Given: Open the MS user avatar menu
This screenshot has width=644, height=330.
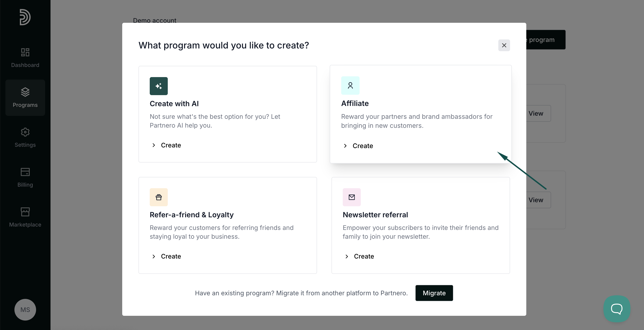Looking at the screenshot, I should coord(25,310).
